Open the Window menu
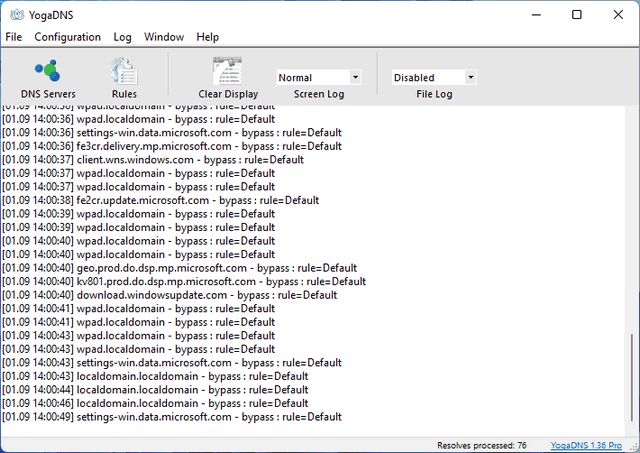The width and height of the screenshot is (640, 453). point(163,37)
